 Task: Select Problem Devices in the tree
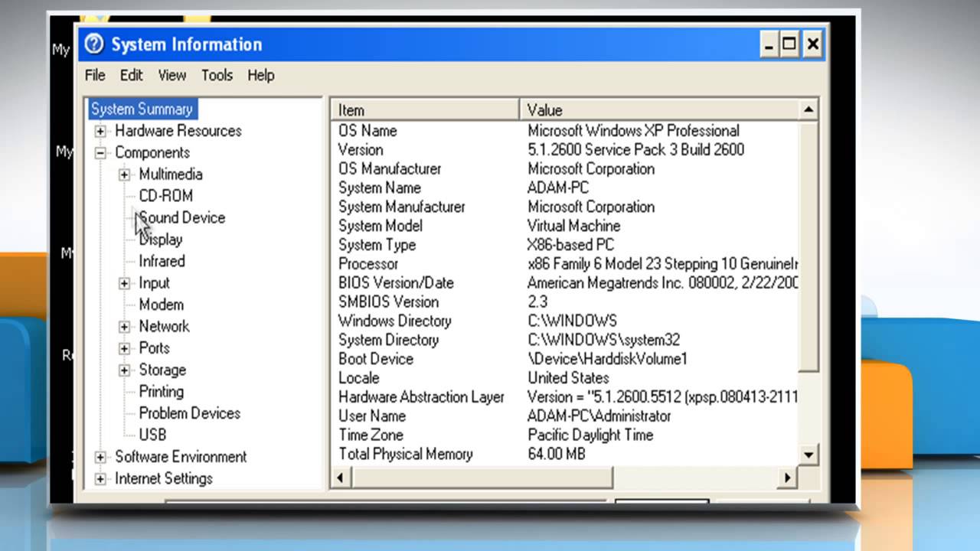click(189, 413)
